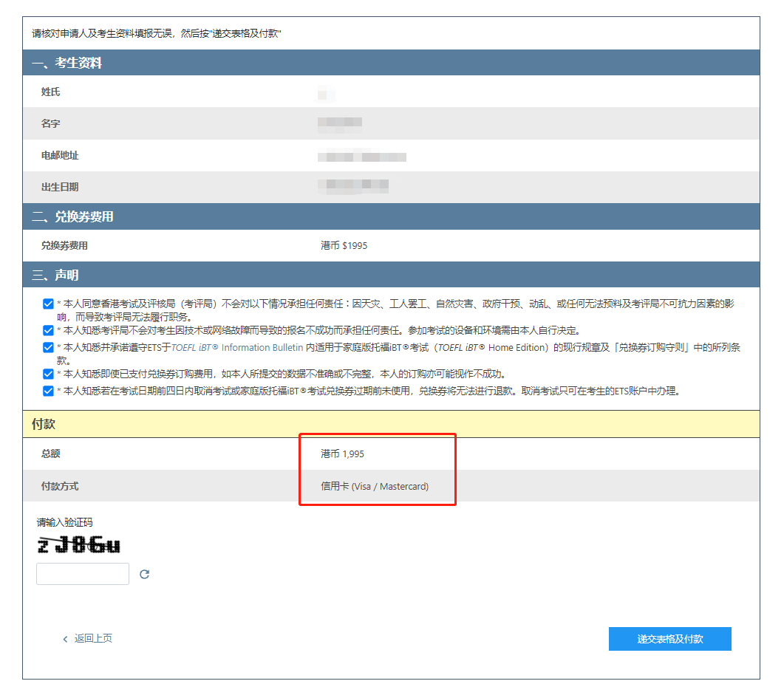
Task: Toggle the TOEFL iBT Information Bulletin checkbox
Action: [x=49, y=347]
